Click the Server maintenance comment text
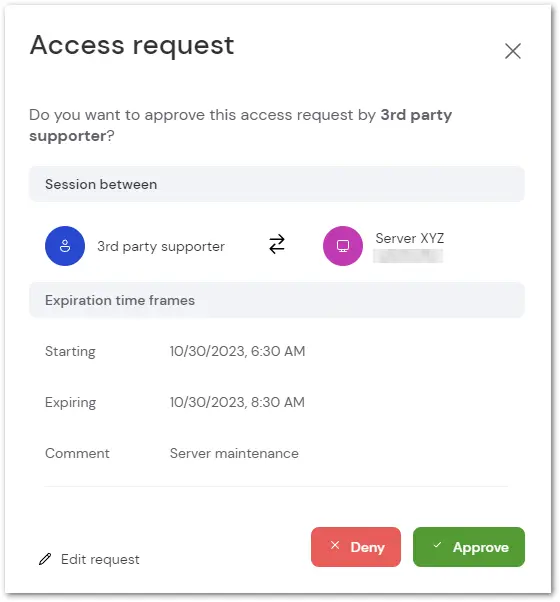Screen dimensions: 560x602 click(234, 453)
